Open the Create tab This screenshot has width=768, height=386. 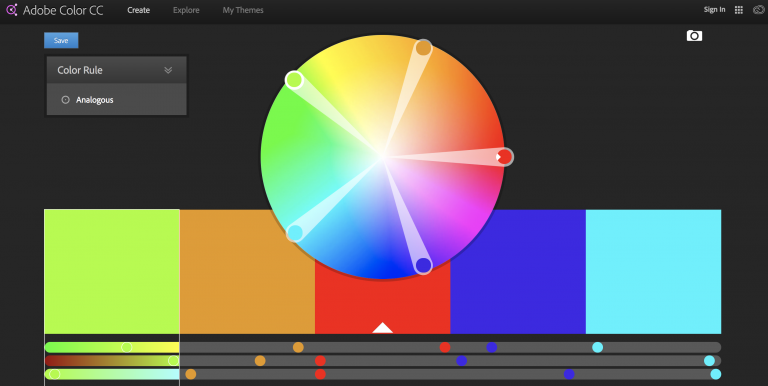pyautogui.click(x=139, y=10)
